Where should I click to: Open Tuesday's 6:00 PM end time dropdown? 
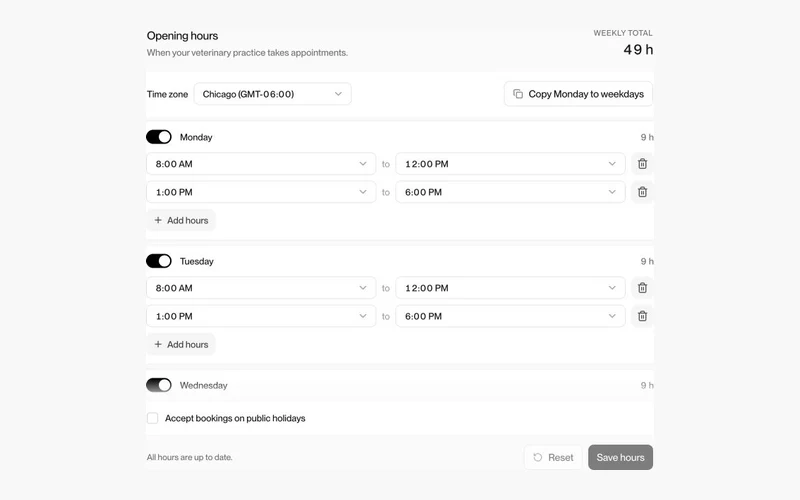tap(510, 316)
